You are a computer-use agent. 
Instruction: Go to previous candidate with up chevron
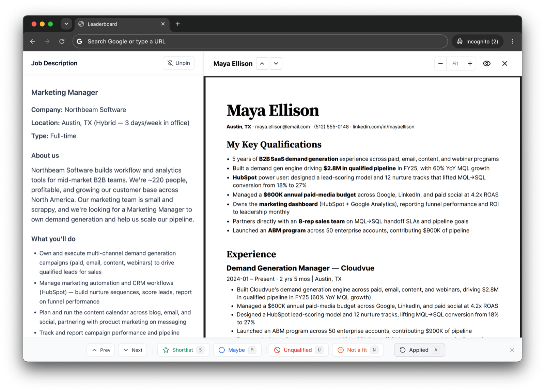(262, 64)
